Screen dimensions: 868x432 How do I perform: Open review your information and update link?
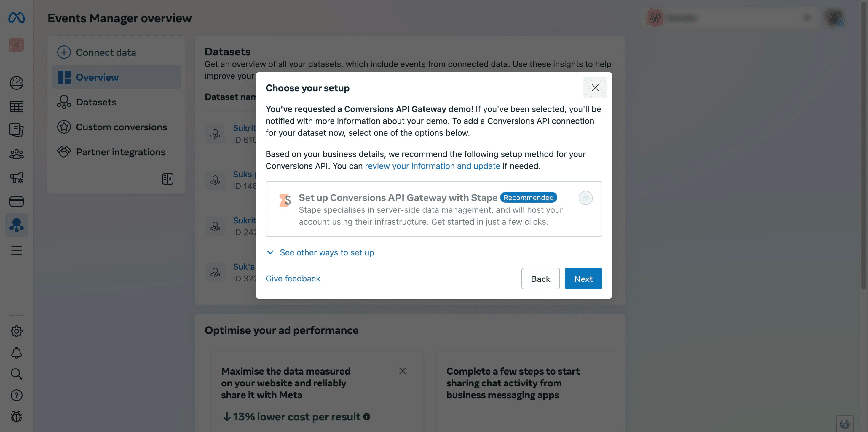(x=432, y=166)
